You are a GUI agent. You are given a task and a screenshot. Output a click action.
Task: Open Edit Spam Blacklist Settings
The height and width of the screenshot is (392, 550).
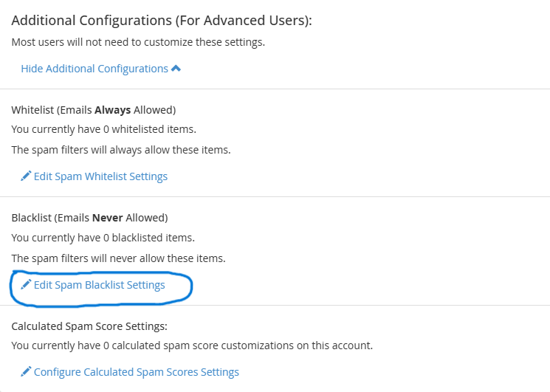(99, 285)
